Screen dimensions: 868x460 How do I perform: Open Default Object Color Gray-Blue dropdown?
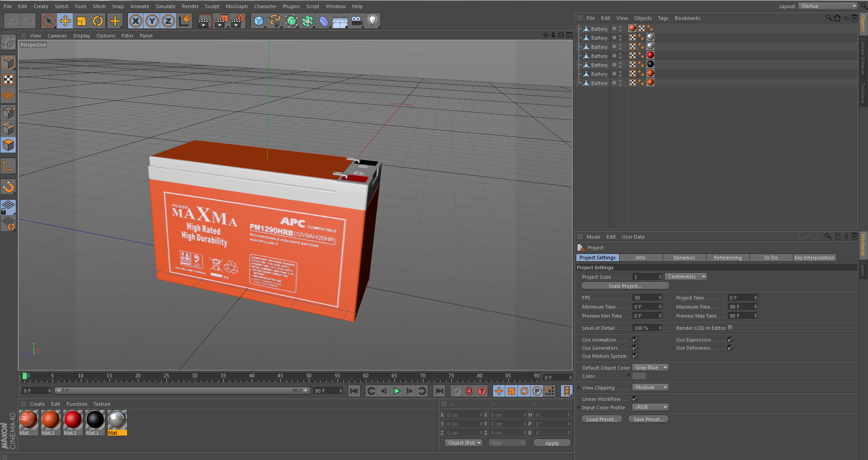(x=650, y=368)
